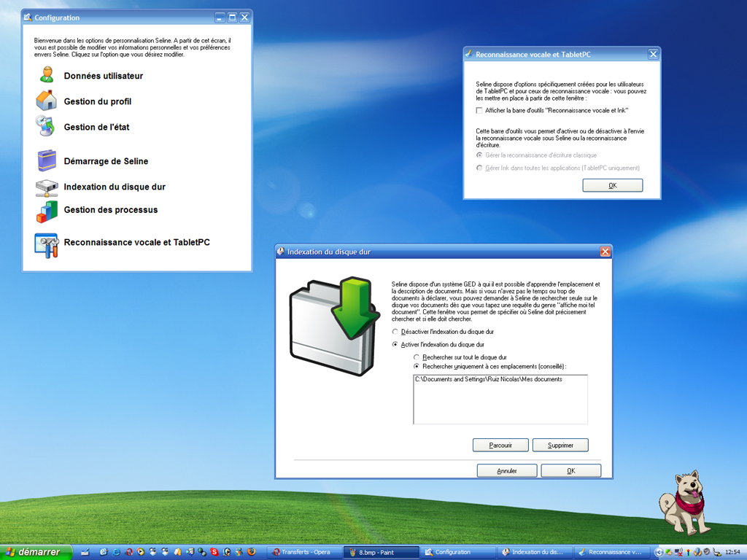Click the muted volume icon in system tray

click(678, 553)
